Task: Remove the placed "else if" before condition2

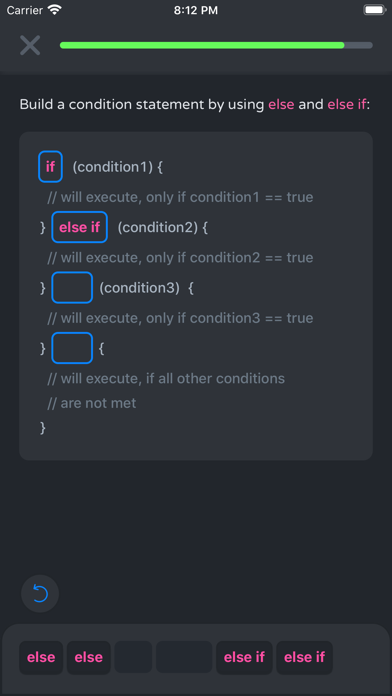Action: tap(79, 227)
